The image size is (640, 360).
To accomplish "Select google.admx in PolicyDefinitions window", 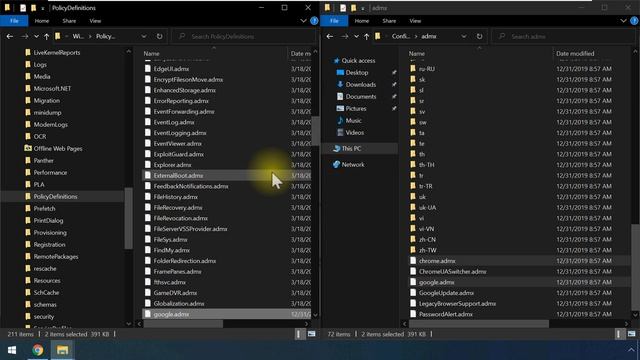I will point(171,314).
